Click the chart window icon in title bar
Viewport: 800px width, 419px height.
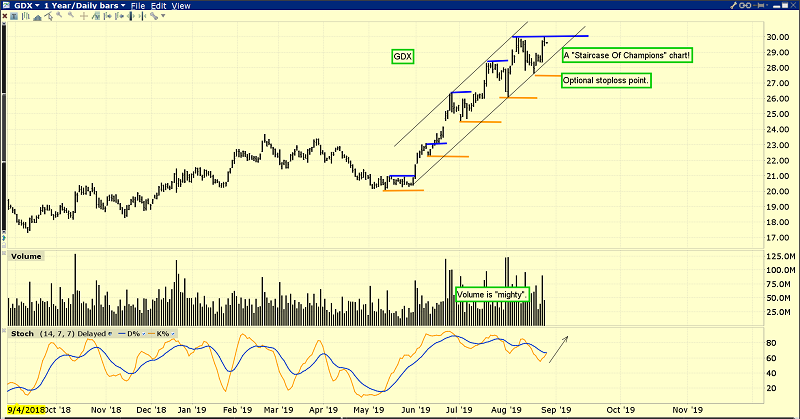(x=6, y=5)
